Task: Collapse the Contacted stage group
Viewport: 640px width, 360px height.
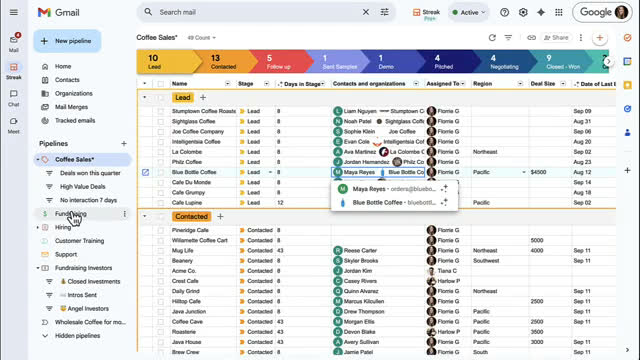Action: pyautogui.click(x=144, y=216)
